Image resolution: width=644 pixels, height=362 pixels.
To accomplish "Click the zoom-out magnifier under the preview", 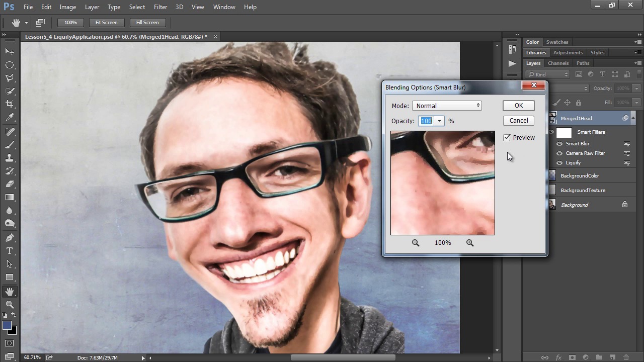I will click(416, 243).
